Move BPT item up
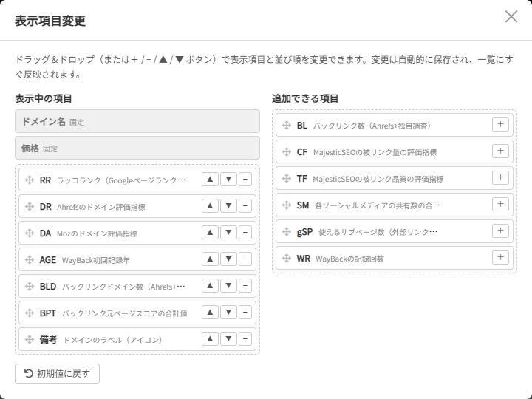Screen dimensions: 532x399 click(x=210, y=312)
